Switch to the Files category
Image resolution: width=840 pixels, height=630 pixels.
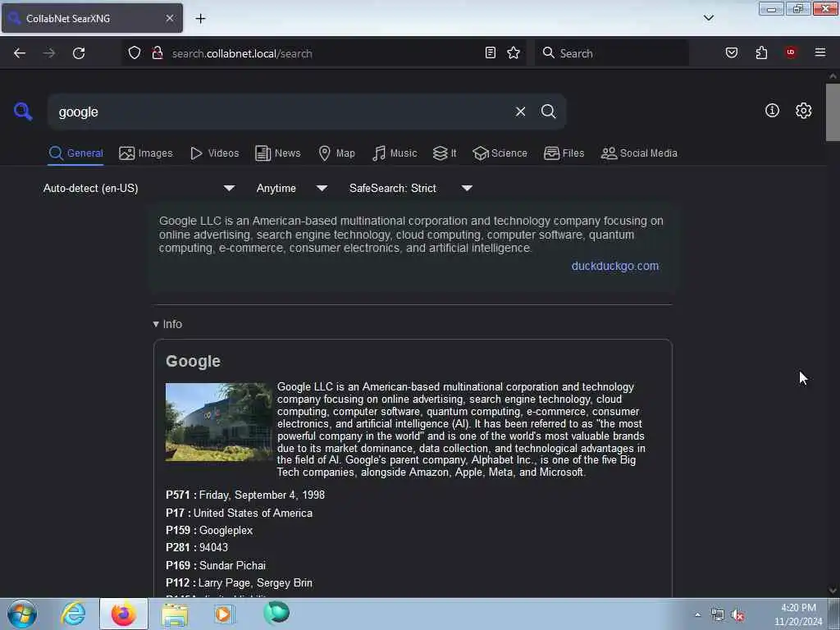pyautogui.click(x=564, y=153)
